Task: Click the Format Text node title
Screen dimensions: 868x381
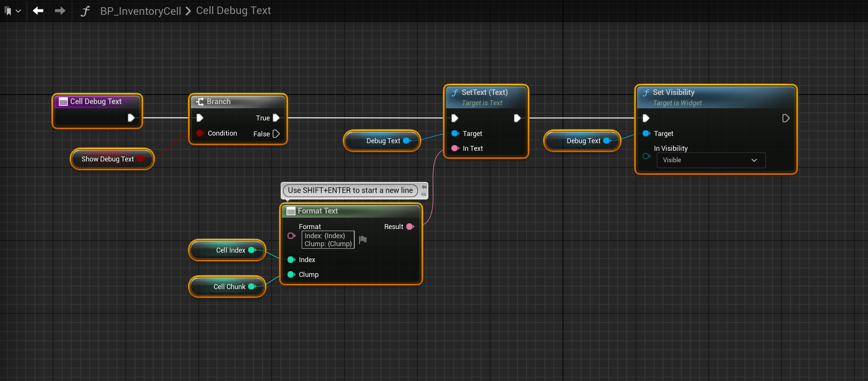Action: [318, 211]
